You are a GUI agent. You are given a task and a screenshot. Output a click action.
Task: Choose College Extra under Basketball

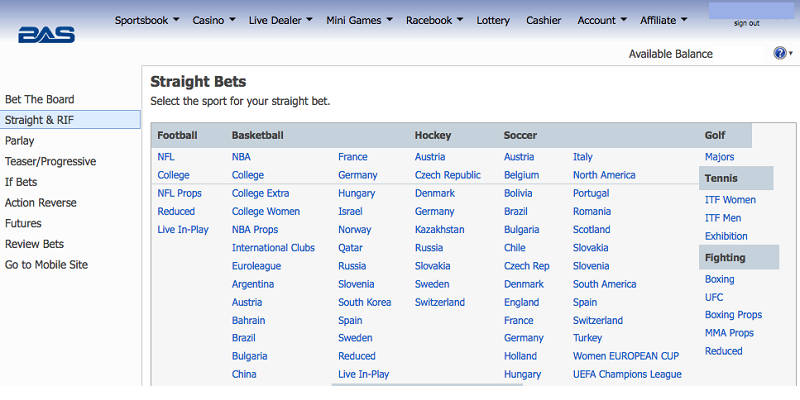pos(260,193)
